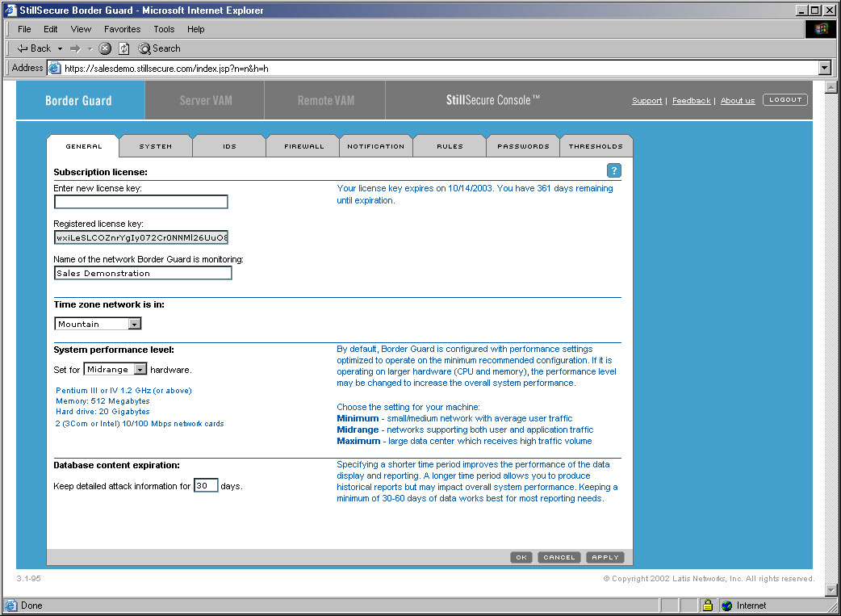Click the Sales Demonstration network name field
The width and height of the screenshot is (841, 616).
(143, 273)
